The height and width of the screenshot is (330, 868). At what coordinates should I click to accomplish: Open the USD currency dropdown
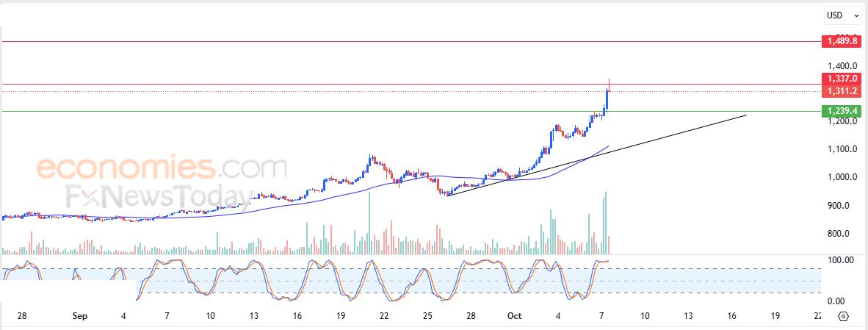click(842, 15)
